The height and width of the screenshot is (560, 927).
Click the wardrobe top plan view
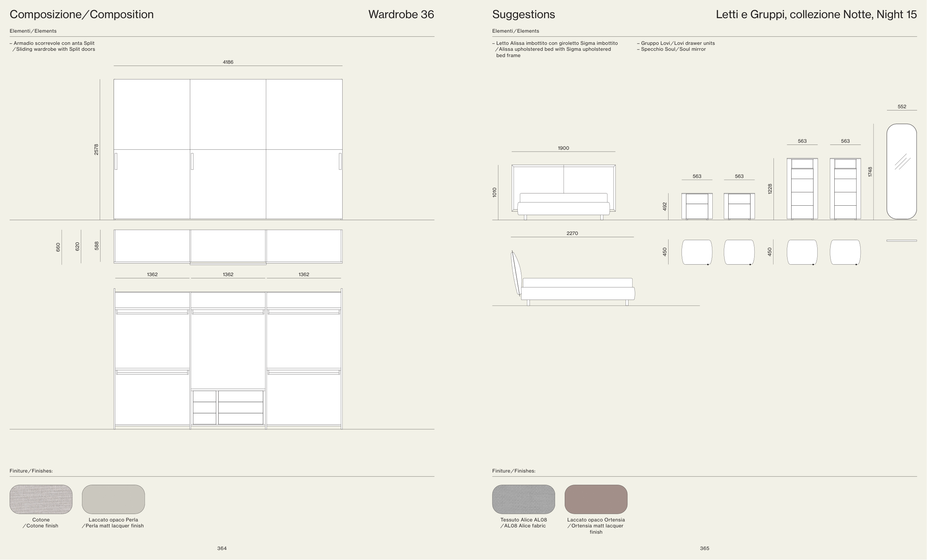pyautogui.click(x=228, y=246)
